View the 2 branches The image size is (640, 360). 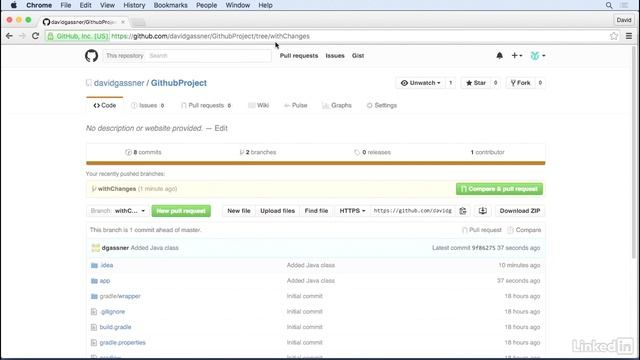coord(258,152)
